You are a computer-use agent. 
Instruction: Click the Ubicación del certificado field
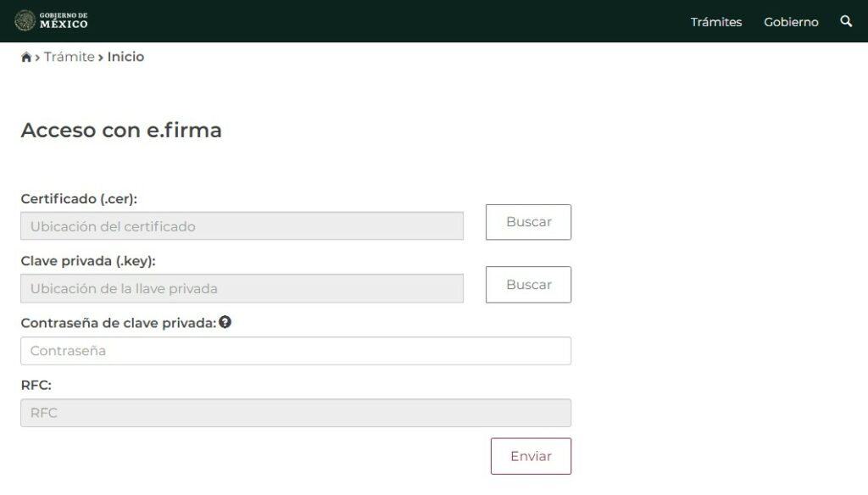[x=242, y=226]
